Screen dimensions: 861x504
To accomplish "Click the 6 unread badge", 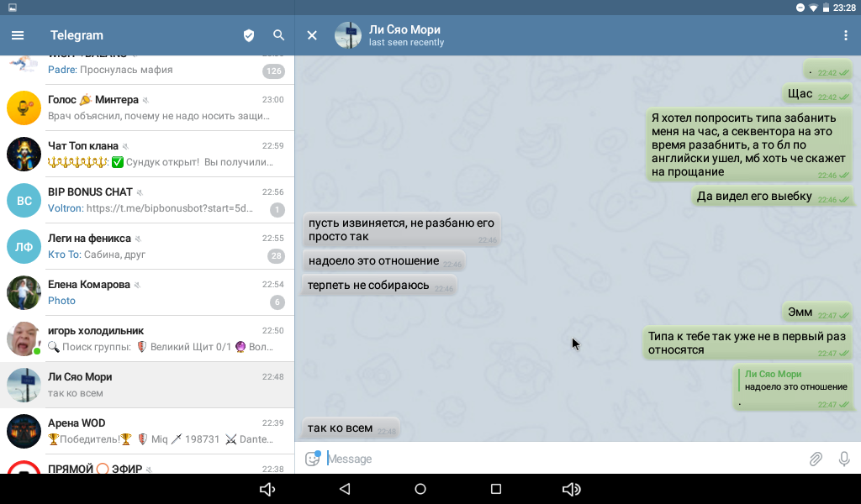I will 277,302.
